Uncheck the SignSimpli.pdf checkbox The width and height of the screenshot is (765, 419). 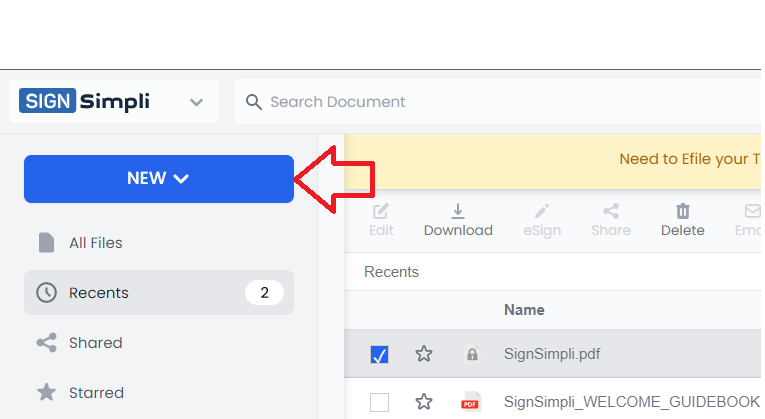(x=379, y=354)
